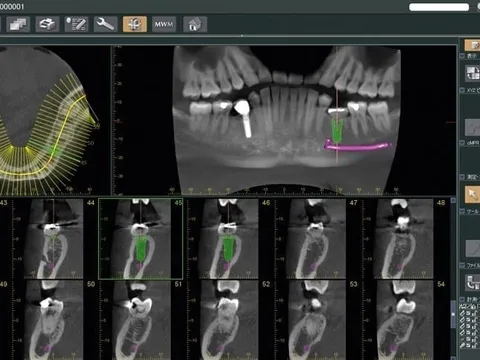Open the stacked images icon in the toolbar
Image resolution: width=480 pixels, height=360 pixels.
18,24
